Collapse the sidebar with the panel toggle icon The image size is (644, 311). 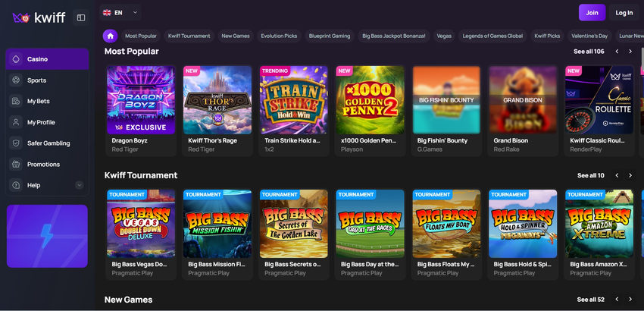81,17
